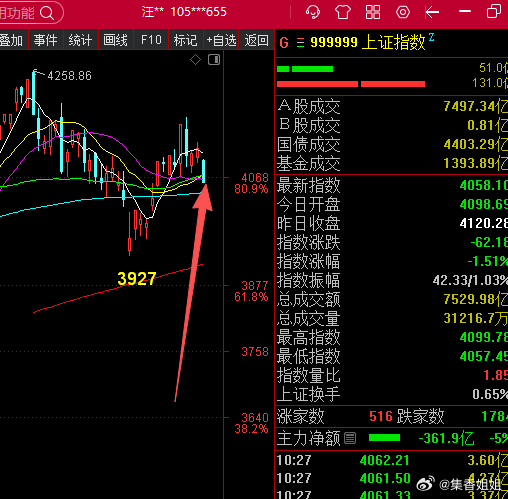
Task: Click the 最新指数 value 4058.10
Action: (x=483, y=185)
